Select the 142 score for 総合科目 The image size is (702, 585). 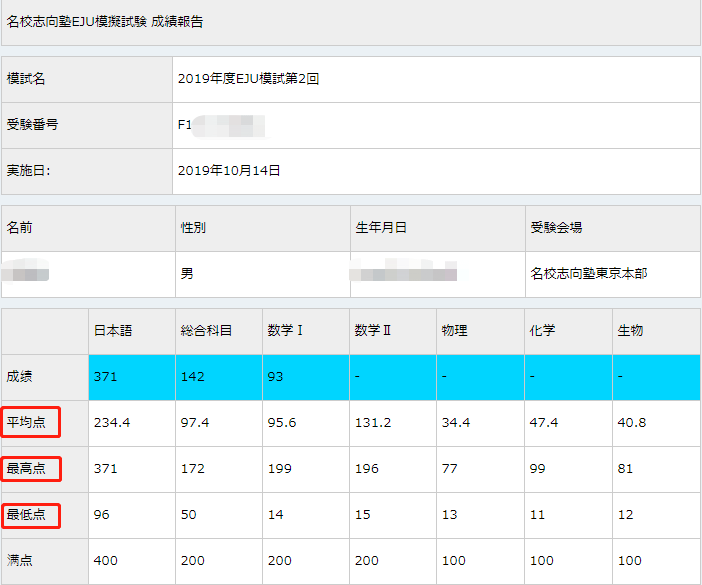coord(193,377)
